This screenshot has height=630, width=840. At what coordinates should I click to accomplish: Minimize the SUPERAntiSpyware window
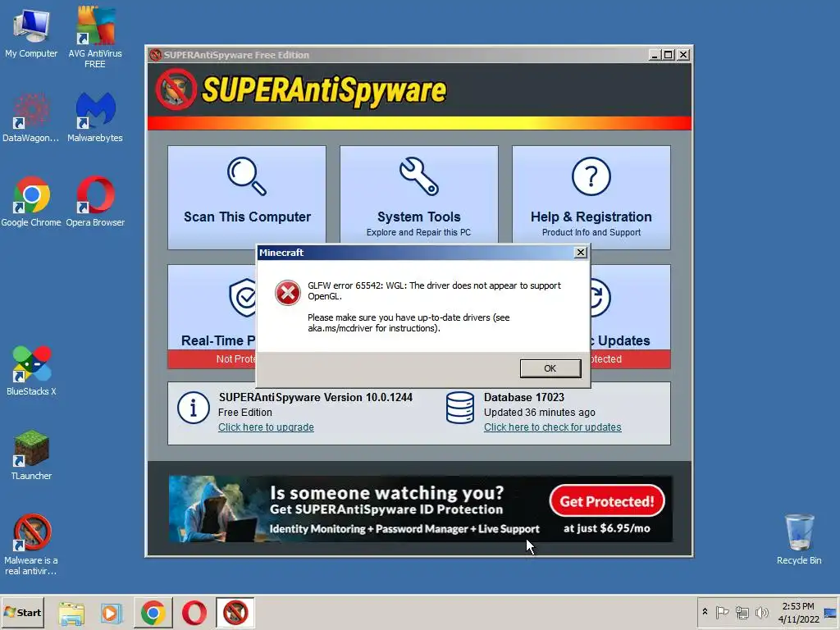point(654,55)
